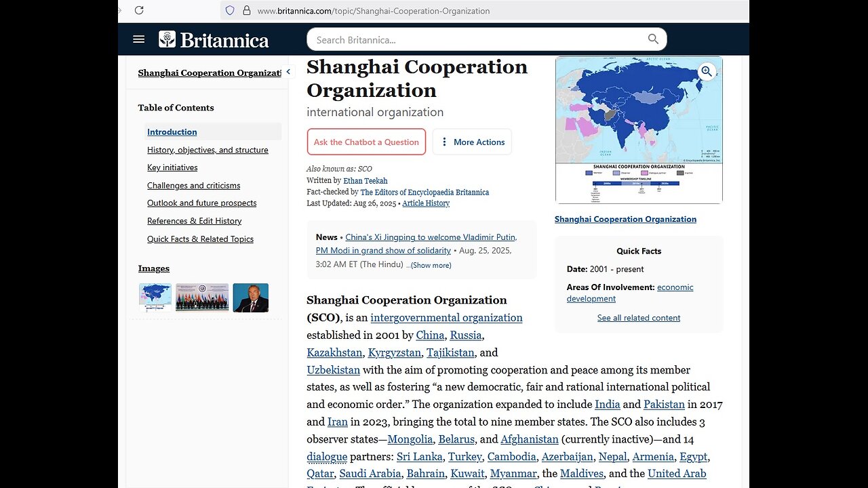Open the Afghanistan link
The width and height of the screenshot is (868, 488).
tap(530, 439)
